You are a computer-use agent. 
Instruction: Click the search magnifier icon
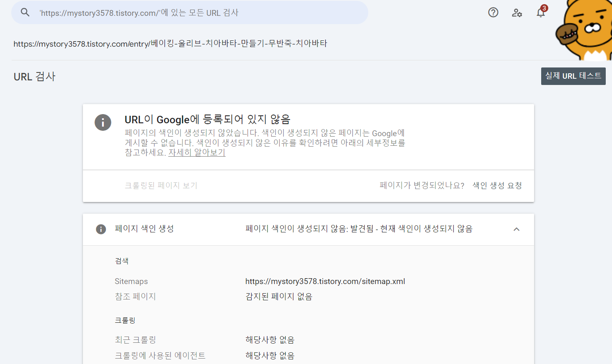(25, 12)
